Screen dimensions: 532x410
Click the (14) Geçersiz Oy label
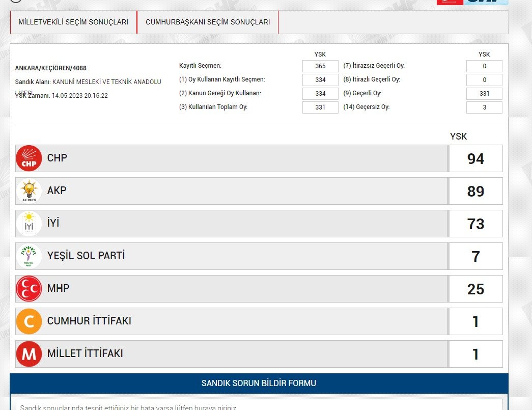367,107
